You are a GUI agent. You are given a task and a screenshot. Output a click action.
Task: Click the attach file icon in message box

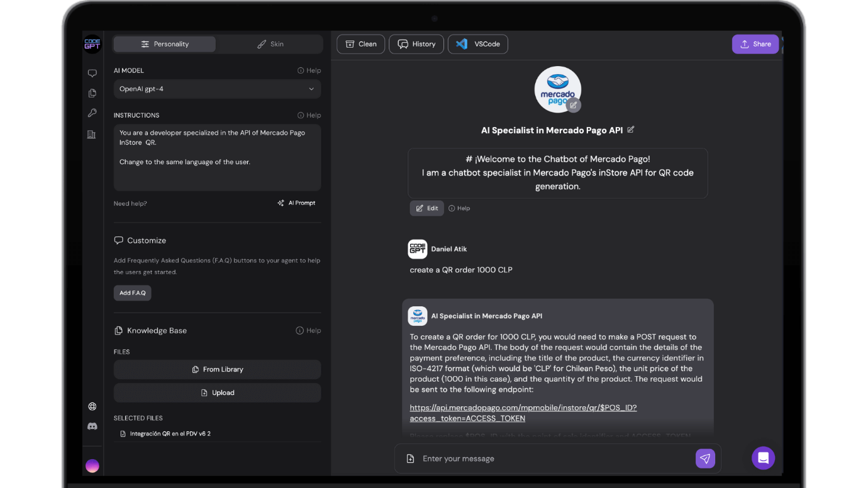tap(410, 458)
